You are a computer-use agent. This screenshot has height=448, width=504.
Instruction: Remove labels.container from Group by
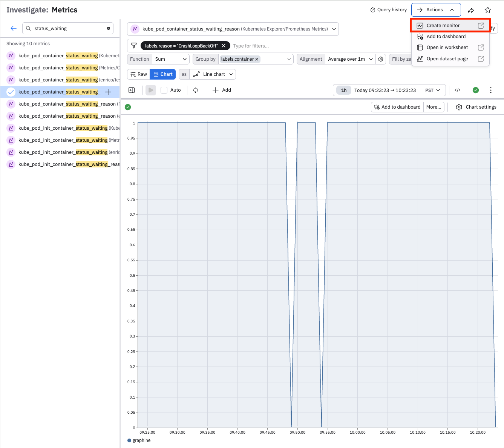(x=257, y=59)
